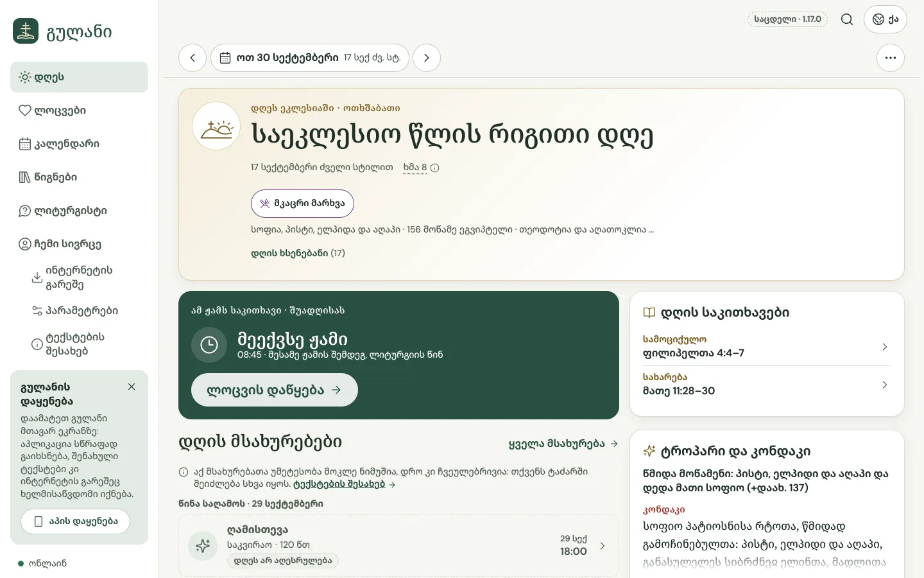Click the sunrise day icon circle
Screen dimensions: 924x578
(216, 126)
